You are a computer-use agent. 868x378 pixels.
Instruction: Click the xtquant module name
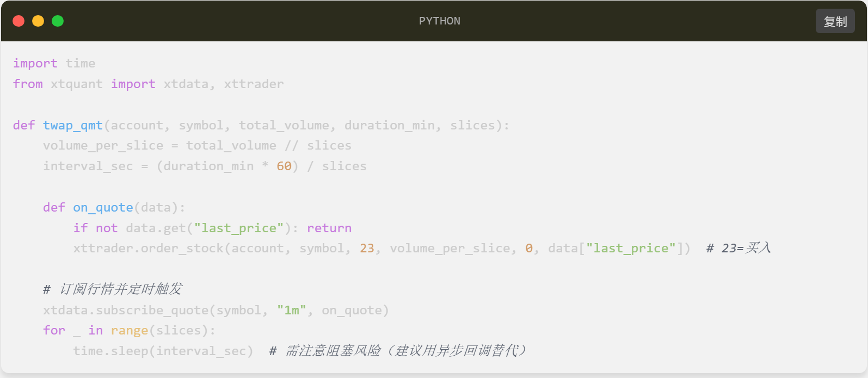click(x=77, y=84)
